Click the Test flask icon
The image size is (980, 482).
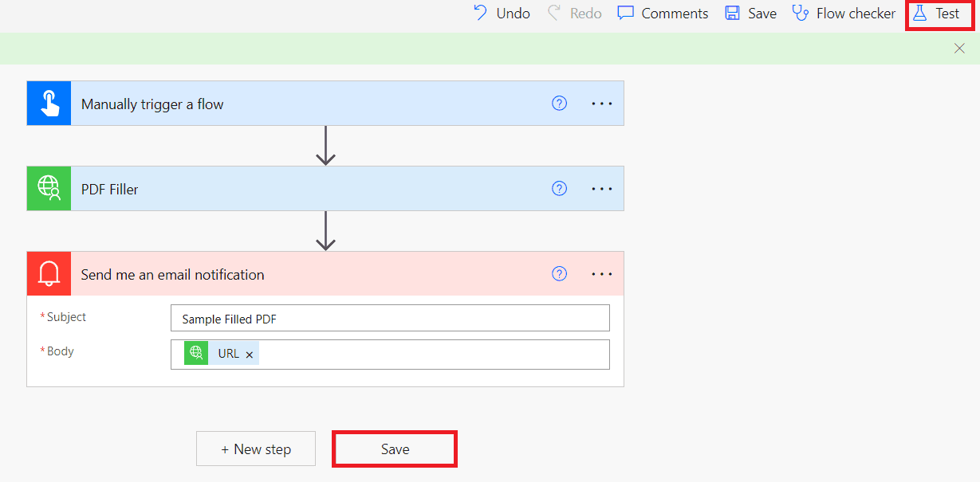[x=920, y=13]
